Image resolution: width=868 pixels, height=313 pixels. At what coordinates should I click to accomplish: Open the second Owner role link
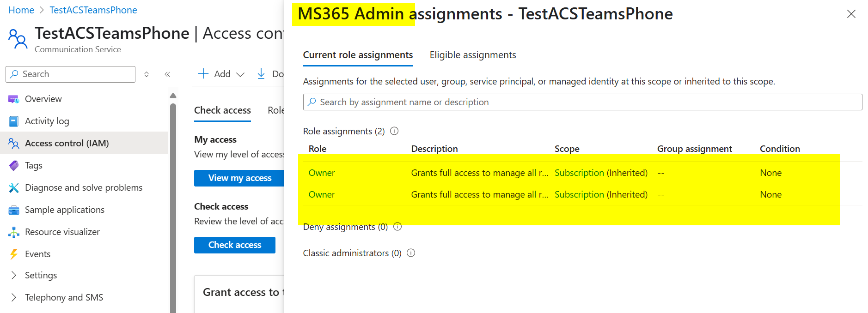pos(322,194)
